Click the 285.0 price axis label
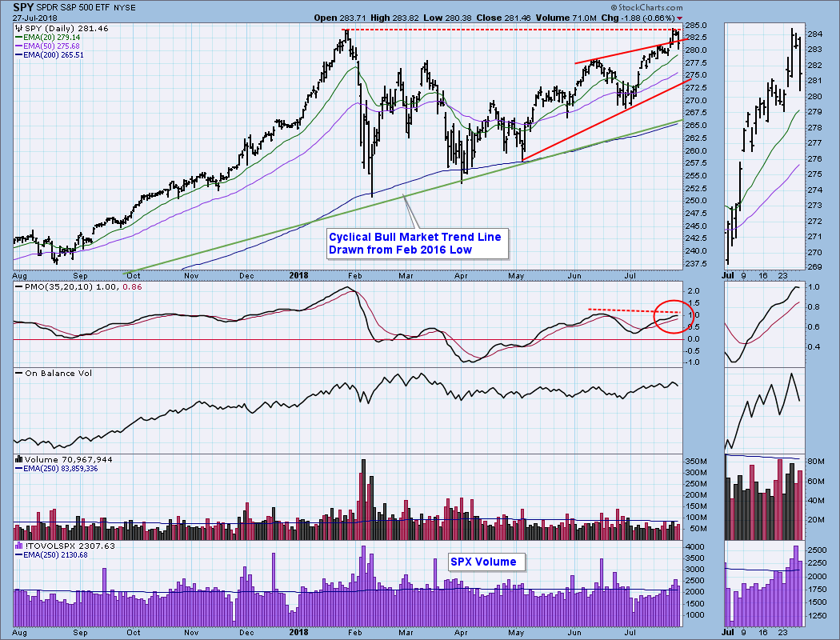The image size is (840, 640). pos(696,25)
